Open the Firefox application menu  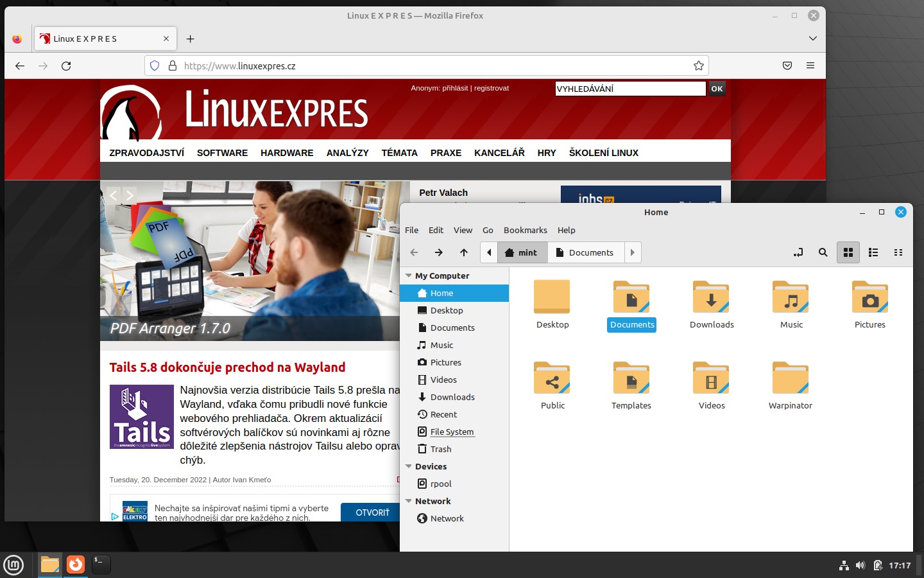810,66
